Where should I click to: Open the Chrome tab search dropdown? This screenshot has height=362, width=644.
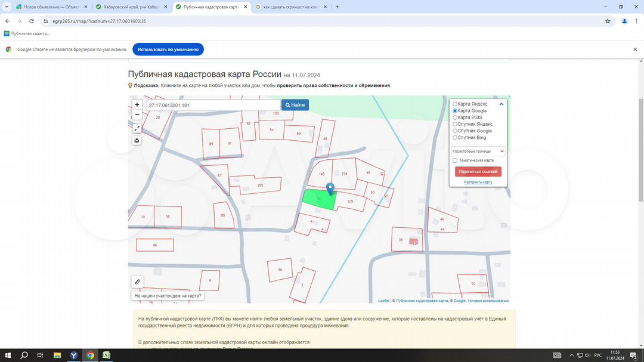click(x=7, y=7)
